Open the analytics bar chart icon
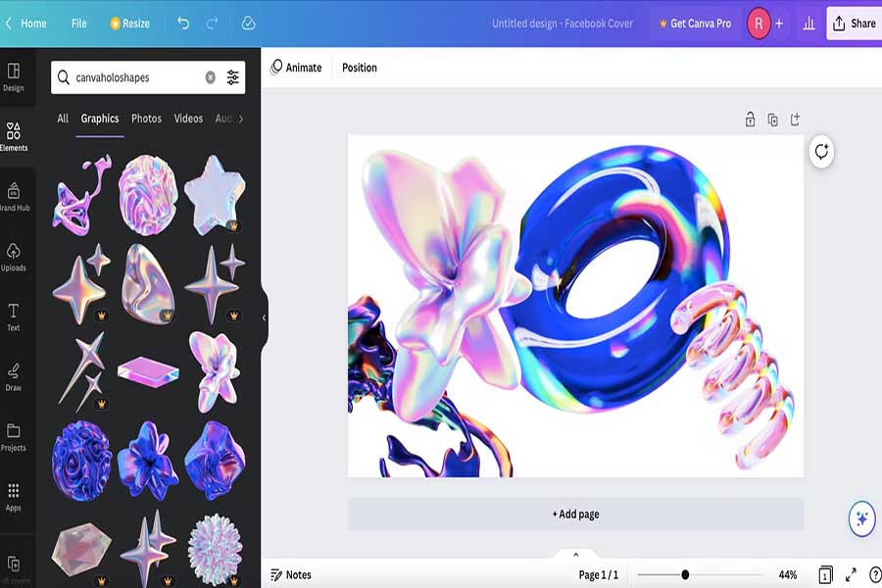The width and height of the screenshot is (882, 588). [x=808, y=24]
